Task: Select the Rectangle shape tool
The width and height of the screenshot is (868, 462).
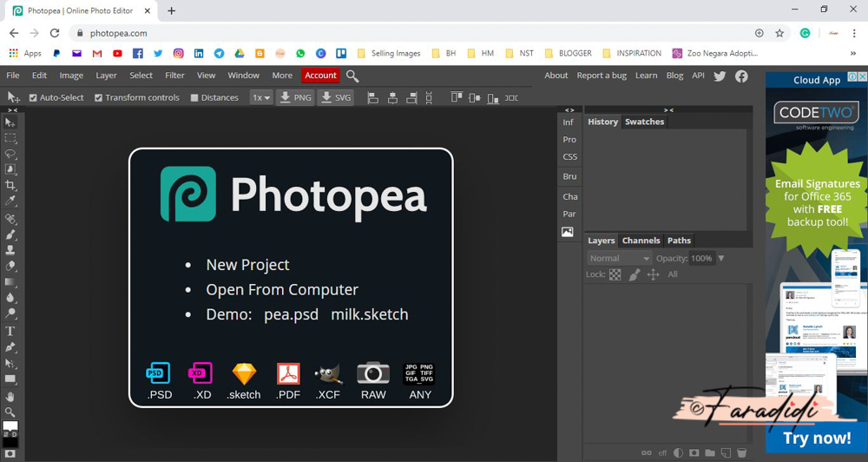Action: (10, 379)
